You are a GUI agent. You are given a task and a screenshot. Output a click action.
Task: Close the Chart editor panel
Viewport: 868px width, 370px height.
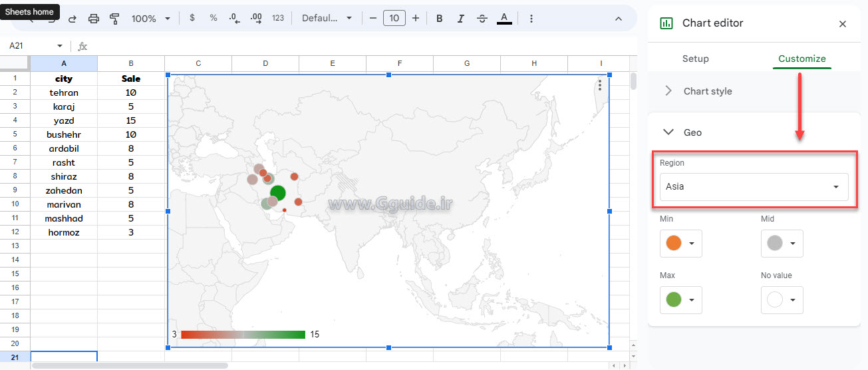point(843,24)
